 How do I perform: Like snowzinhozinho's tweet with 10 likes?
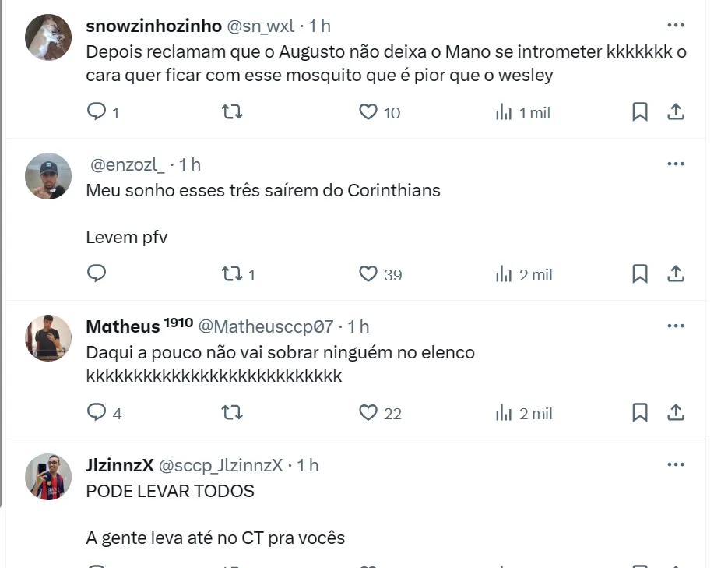coord(368,112)
